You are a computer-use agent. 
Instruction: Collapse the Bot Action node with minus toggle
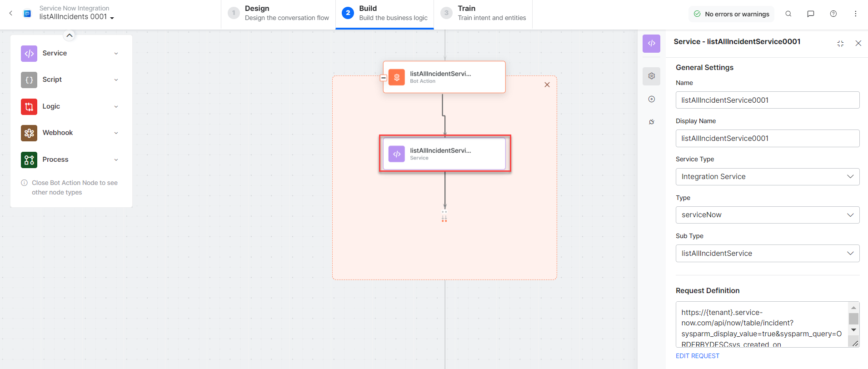click(384, 78)
